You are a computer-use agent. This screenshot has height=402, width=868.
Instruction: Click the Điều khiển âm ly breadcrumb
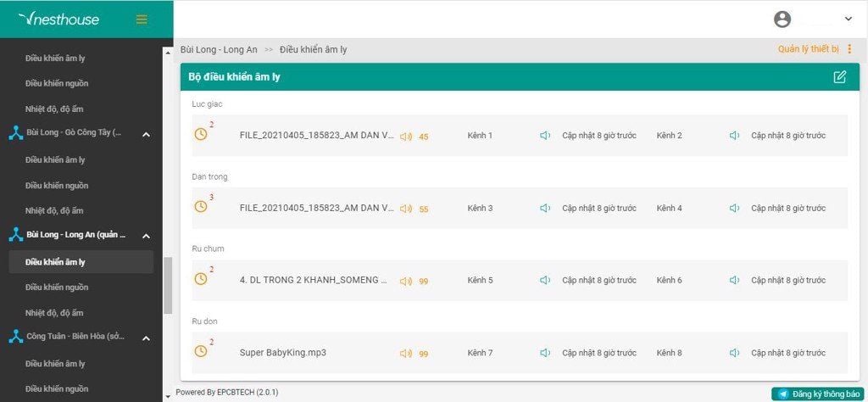[x=314, y=50]
